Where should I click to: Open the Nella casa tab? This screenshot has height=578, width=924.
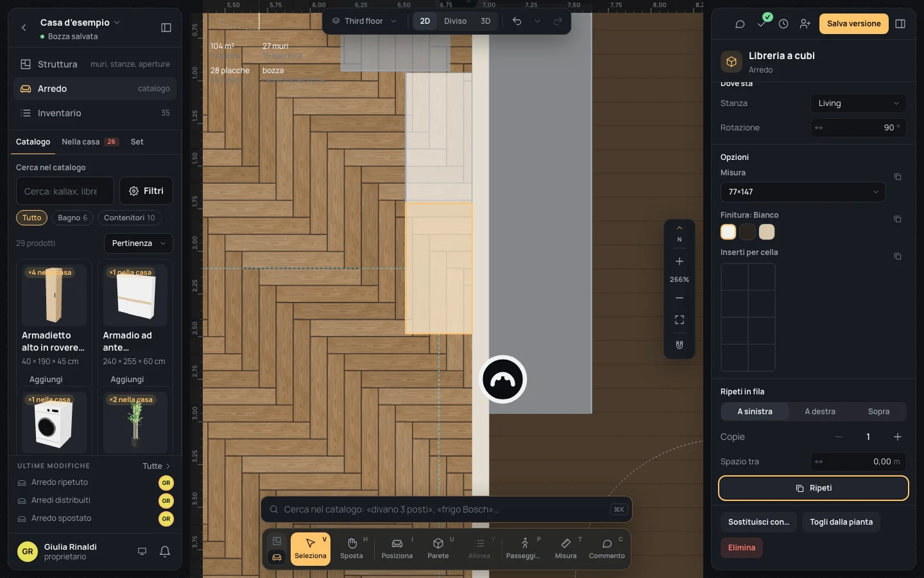[x=90, y=142]
